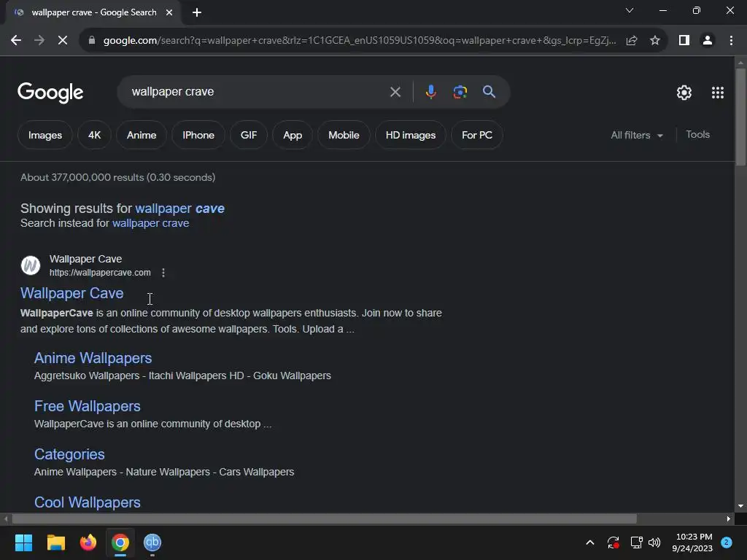Apply the iPhone filter chip
747x560 pixels.
[x=198, y=135]
